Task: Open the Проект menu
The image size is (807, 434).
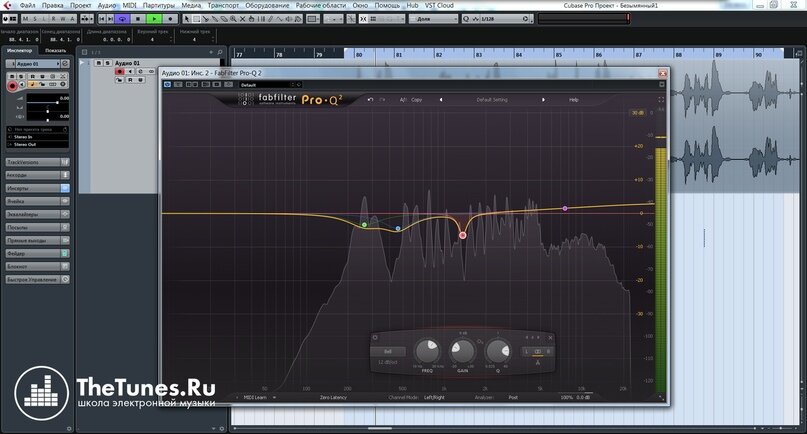Action: [81, 5]
